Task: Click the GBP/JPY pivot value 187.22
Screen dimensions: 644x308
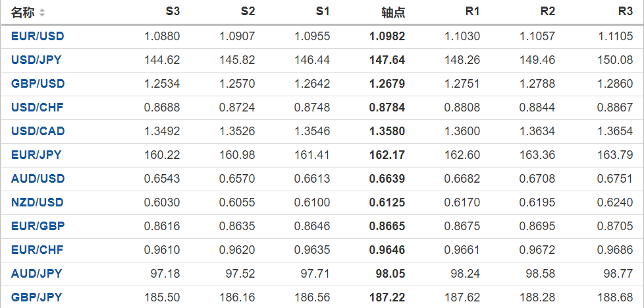Action: [x=388, y=297]
